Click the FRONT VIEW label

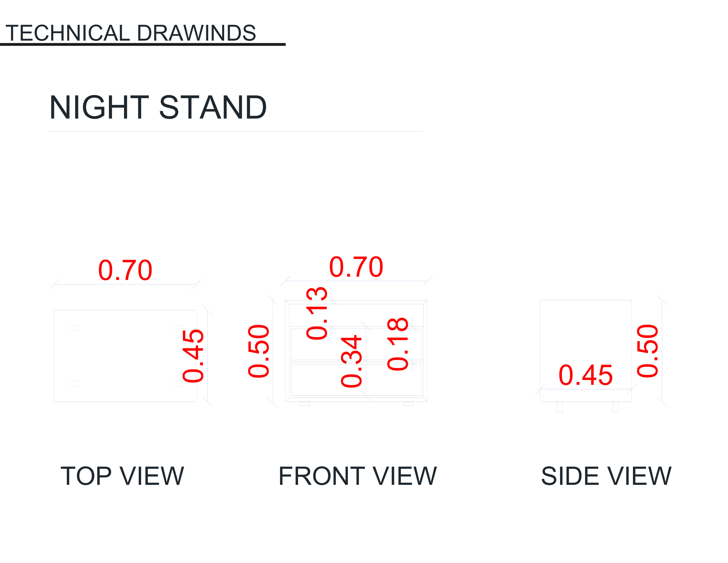[x=357, y=476]
